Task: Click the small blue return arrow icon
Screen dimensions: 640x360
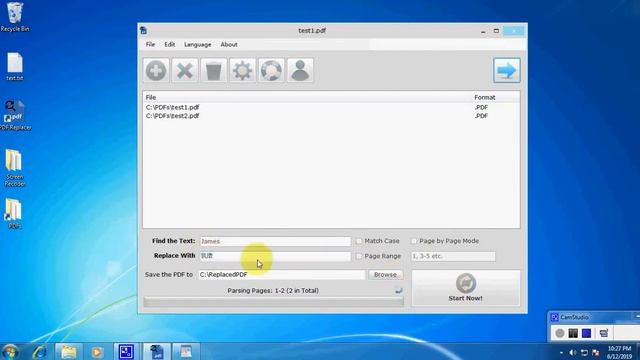Action: point(399,291)
